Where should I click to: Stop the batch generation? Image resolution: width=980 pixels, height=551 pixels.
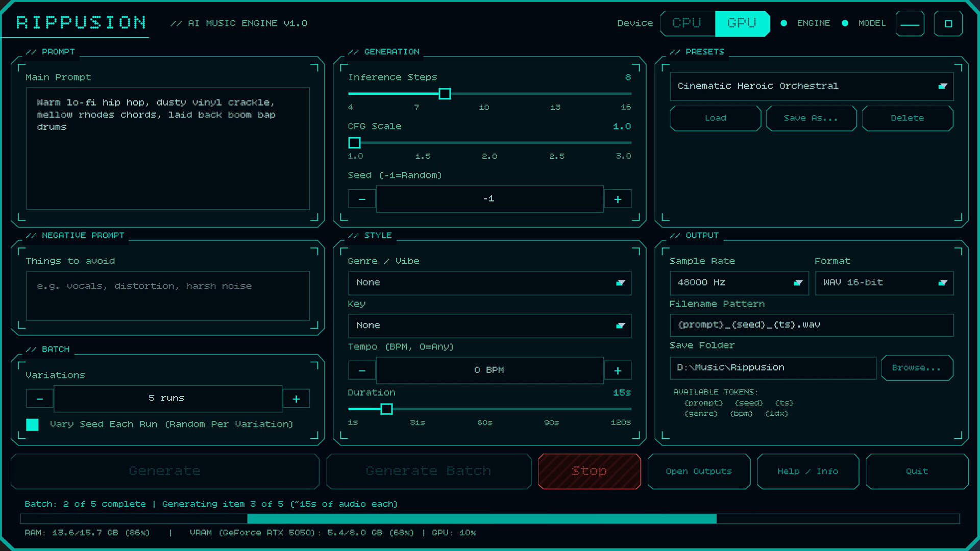[x=590, y=471]
